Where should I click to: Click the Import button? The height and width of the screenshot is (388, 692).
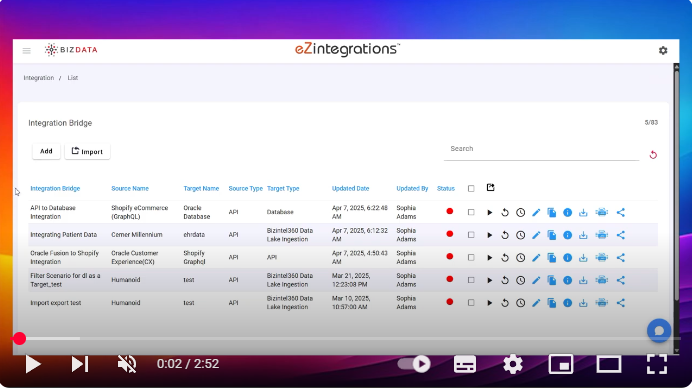coord(87,151)
